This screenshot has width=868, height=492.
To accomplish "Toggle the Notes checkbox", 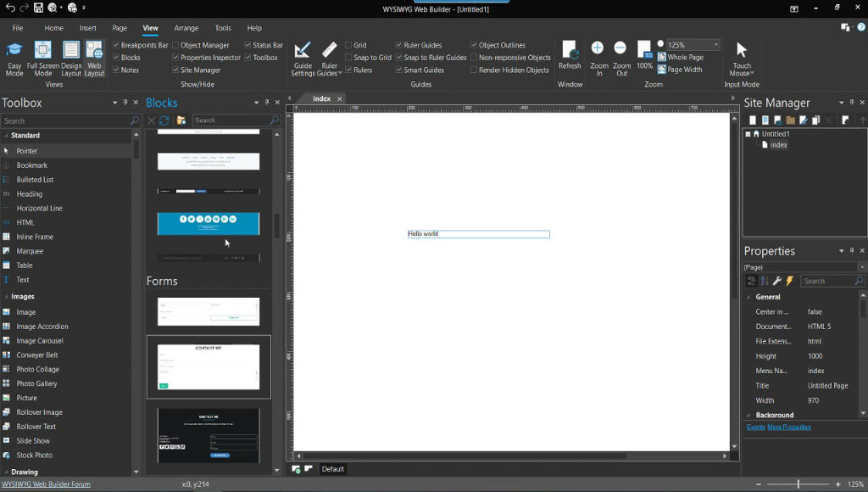I will click(x=115, y=70).
